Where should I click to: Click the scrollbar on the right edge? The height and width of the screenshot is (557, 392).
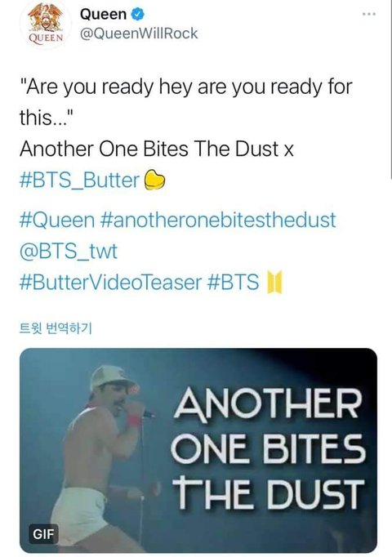click(x=390, y=89)
